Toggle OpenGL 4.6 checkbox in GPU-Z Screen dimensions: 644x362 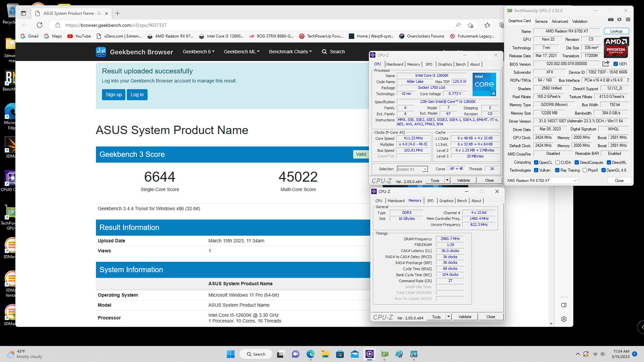click(603, 170)
